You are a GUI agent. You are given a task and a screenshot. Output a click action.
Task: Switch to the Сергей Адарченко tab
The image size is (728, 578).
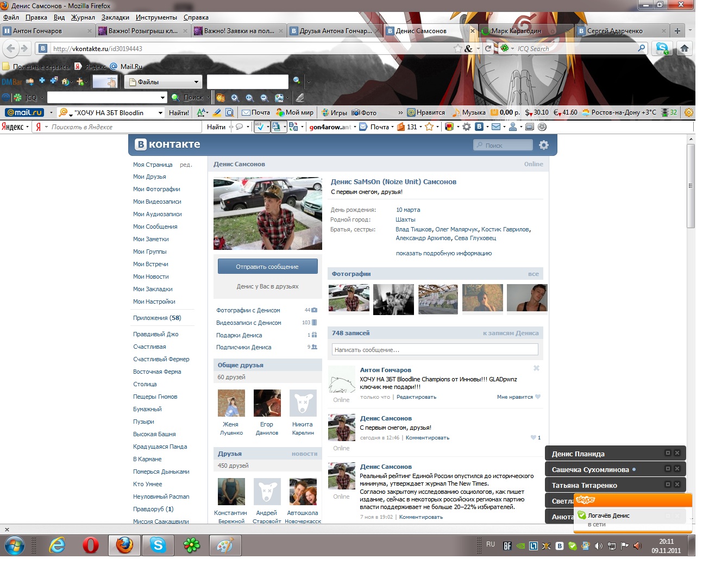(623, 31)
